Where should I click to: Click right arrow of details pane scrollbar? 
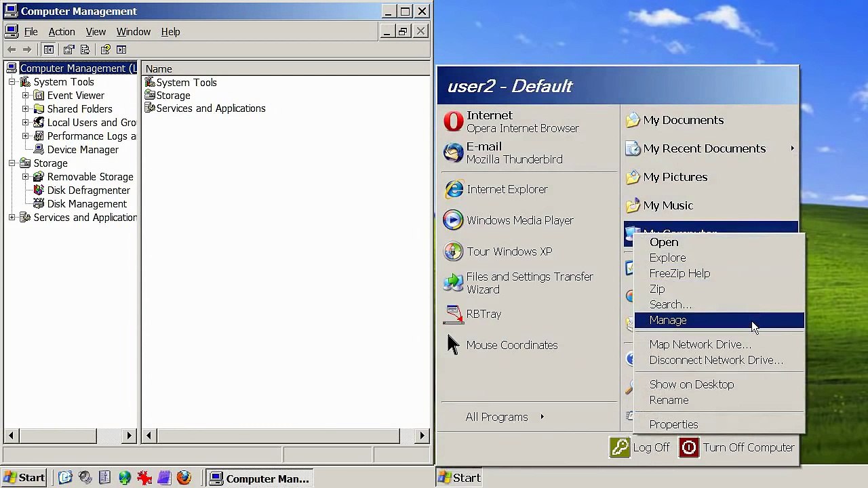pyautogui.click(x=422, y=436)
